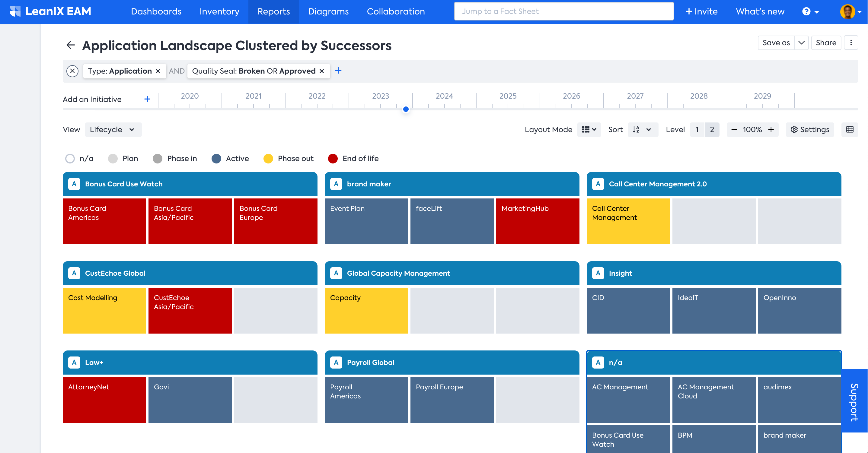Add an Initiative using the plus icon

click(147, 99)
